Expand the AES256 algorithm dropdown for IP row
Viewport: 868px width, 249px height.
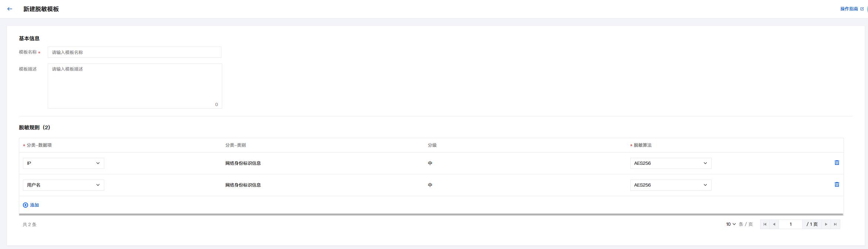pyautogui.click(x=671, y=163)
